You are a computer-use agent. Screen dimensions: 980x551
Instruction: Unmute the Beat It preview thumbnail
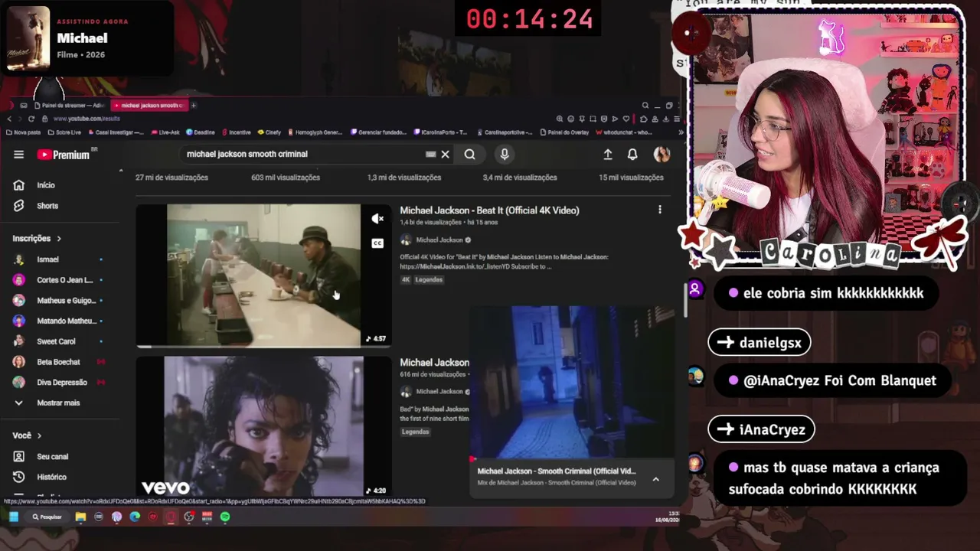(x=377, y=219)
